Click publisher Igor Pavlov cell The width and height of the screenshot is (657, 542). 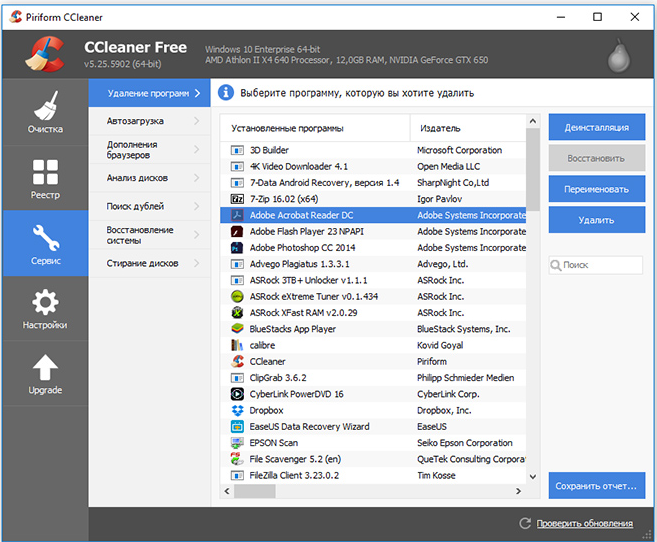(440, 199)
